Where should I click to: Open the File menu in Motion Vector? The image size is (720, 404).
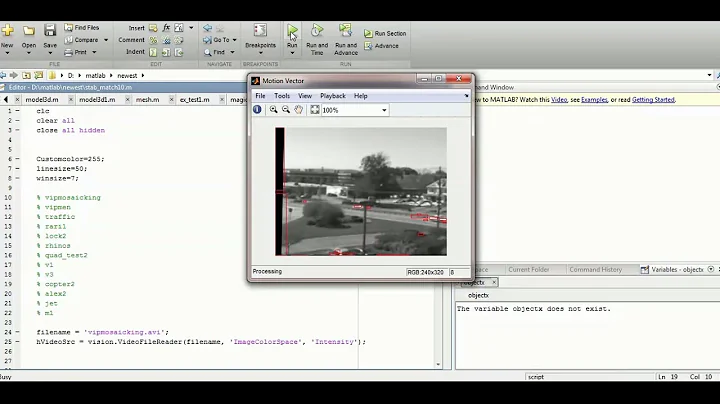[260, 96]
